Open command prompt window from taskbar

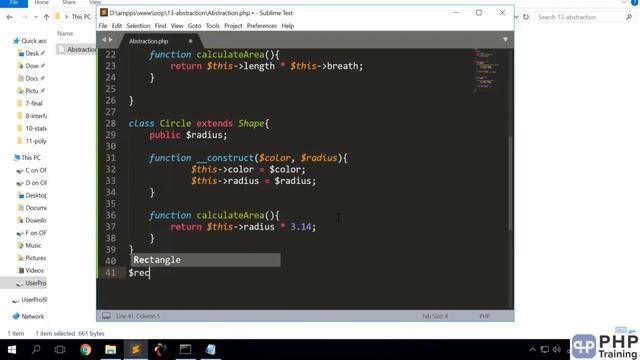click(x=185, y=350)
